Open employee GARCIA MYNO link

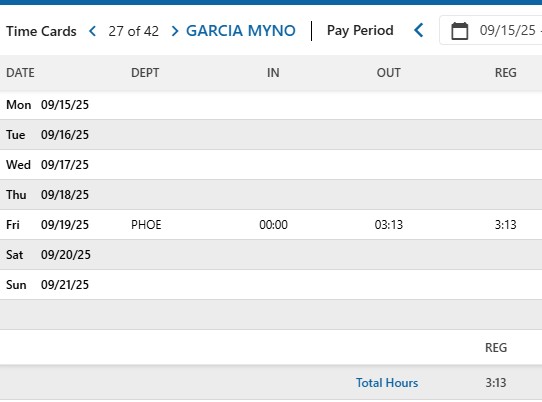(241, 31)
